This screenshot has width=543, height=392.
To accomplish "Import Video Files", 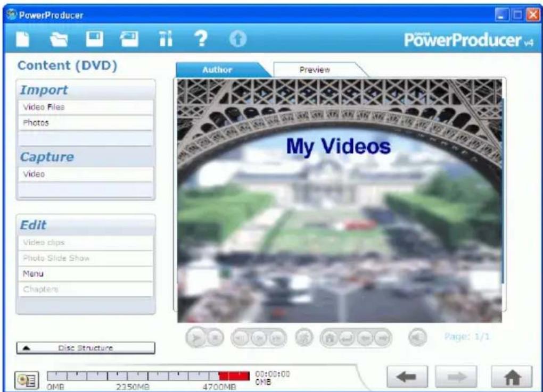I will coord(86,107).
